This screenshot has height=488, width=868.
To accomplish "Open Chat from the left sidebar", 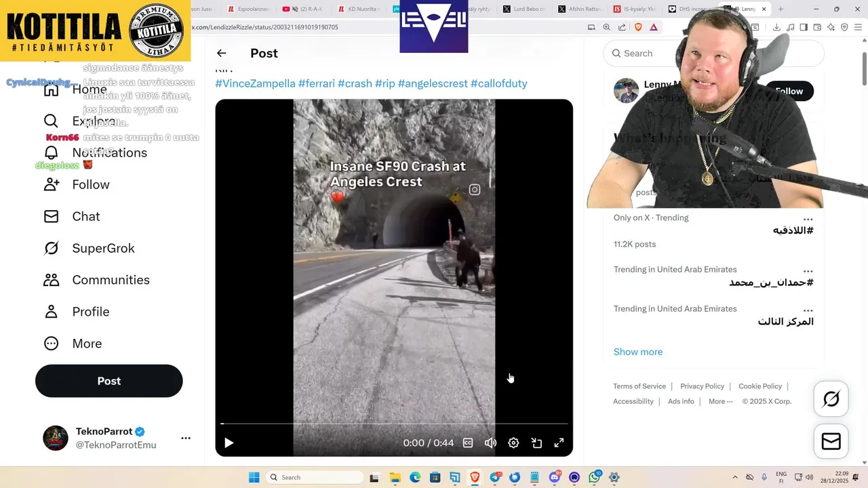I will tap(71, 216).
